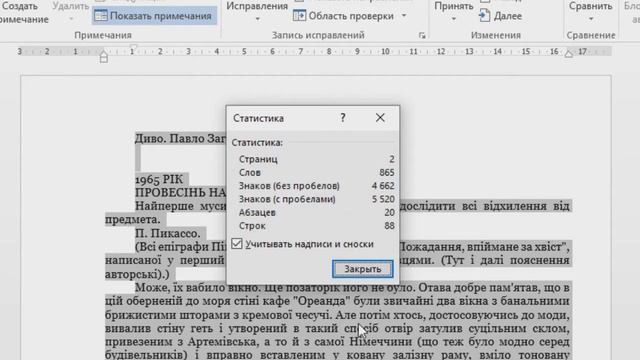Click the Строк count 88
This screenshot has height=360, width=640.
click(x=389, y=226)
